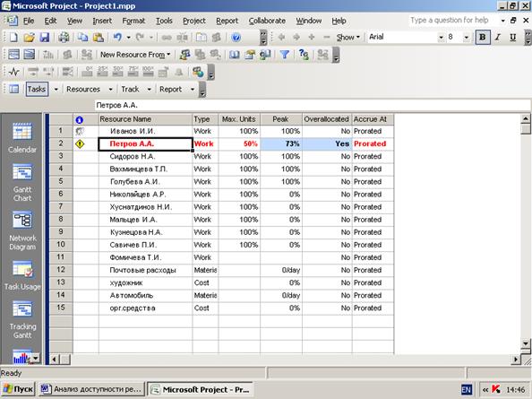Click the Track button in Project Guide toolbar
The image size is (532, 399).
point(130,90)
